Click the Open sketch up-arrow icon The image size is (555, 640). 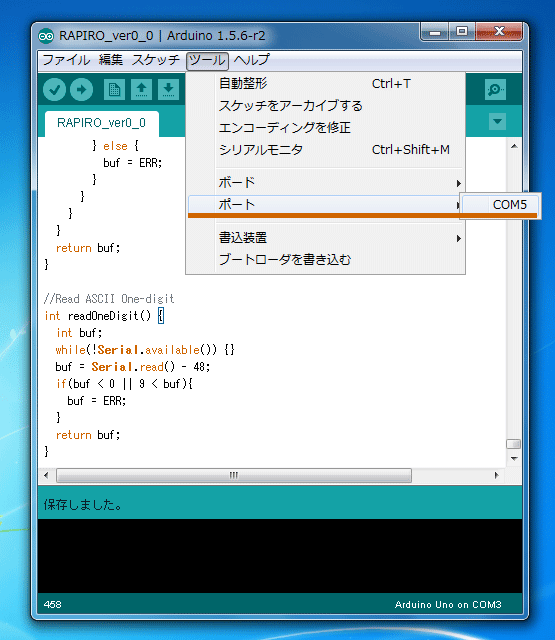[x=141, y=89]
